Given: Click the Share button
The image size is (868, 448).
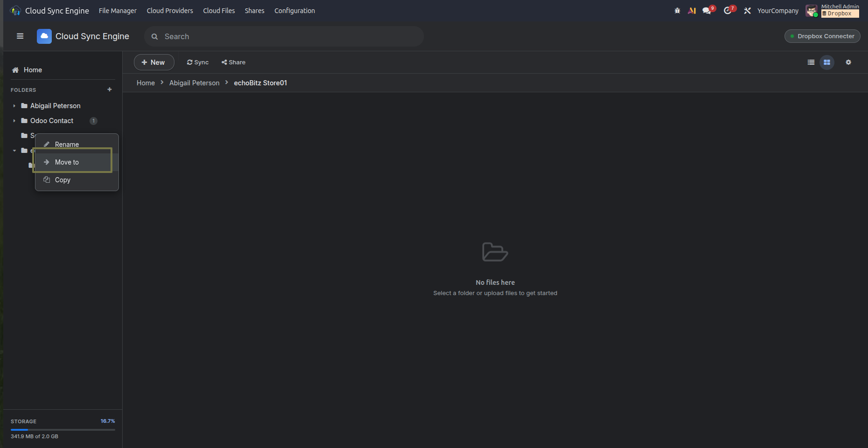Looking at the screenshot, I should (x=233, y=62).
